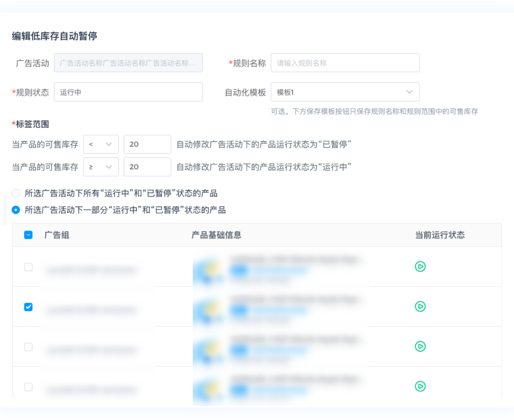Select radio for 一部分 products option
This screenshot has width=514, height=420.
[16, 210]
